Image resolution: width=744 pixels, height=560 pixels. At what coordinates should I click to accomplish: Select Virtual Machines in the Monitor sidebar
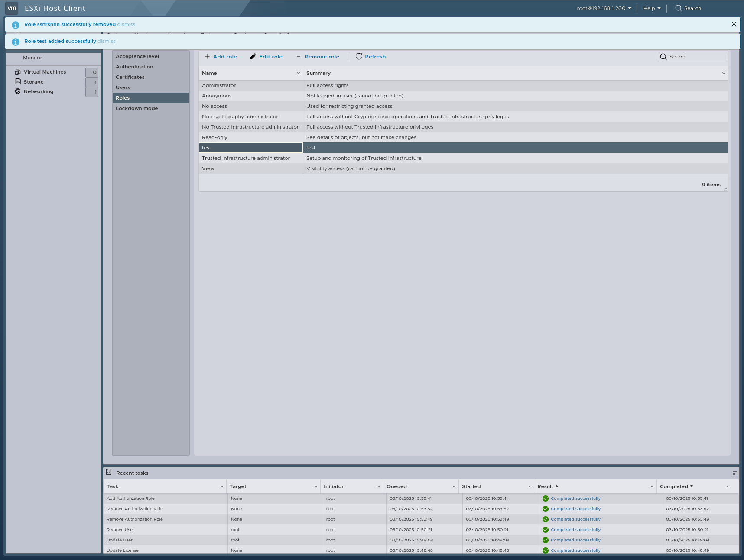(x=45, y=71)
